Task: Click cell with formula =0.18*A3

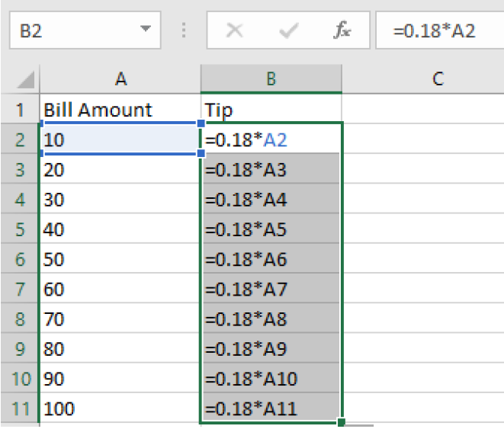Action: point(271,169)
